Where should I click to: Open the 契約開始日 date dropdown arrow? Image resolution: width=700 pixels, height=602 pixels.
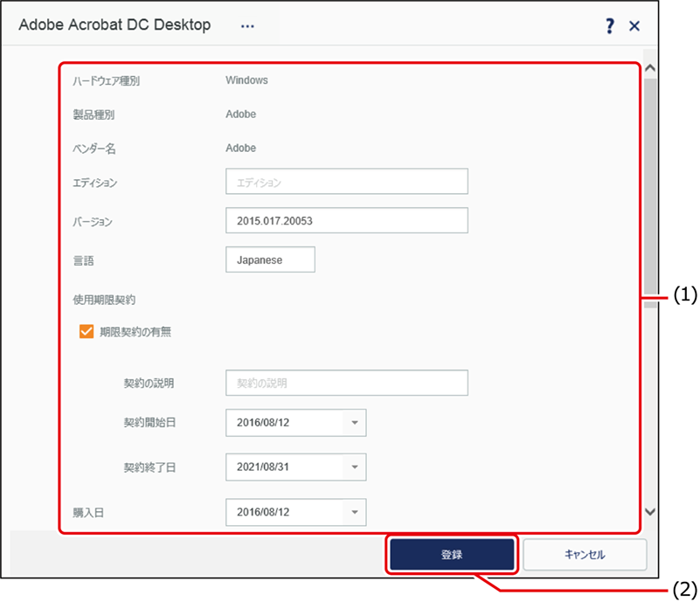(355, 423)
